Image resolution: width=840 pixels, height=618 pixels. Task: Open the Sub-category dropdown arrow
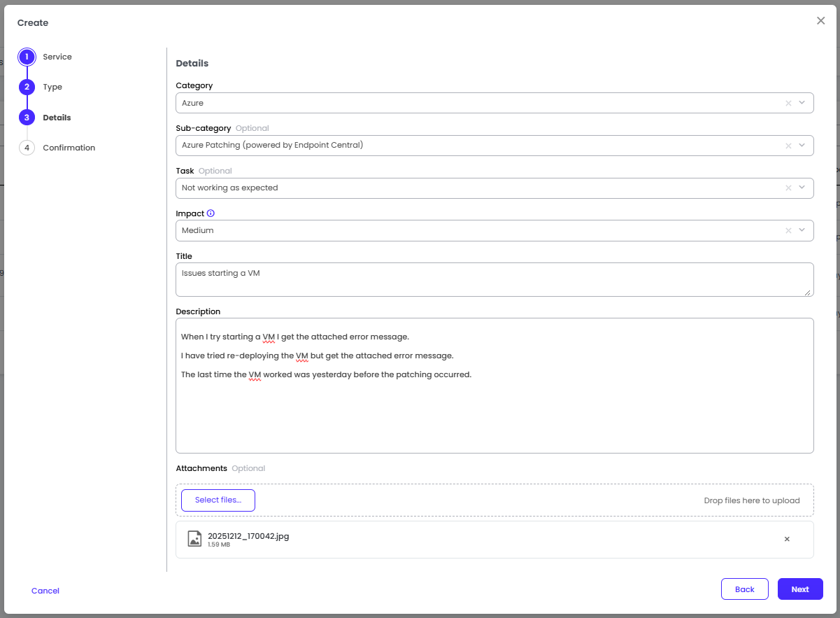(x=802, y=146)
